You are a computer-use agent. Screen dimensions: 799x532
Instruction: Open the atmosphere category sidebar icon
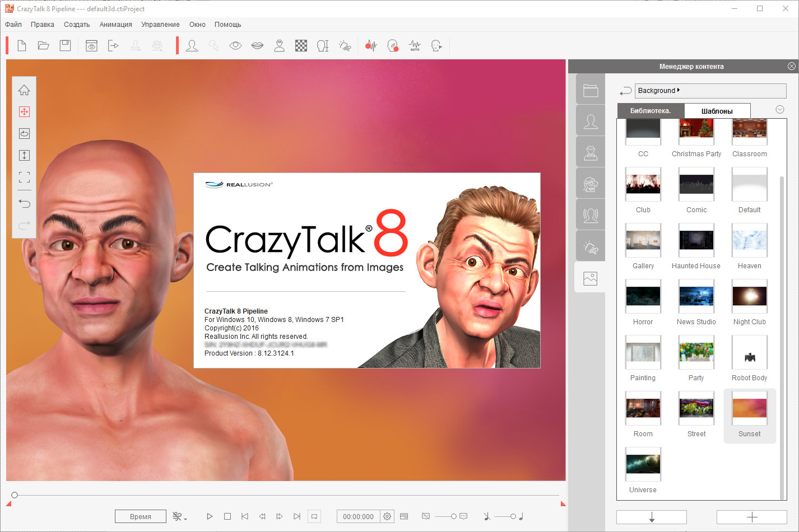(x=591, y=246)
